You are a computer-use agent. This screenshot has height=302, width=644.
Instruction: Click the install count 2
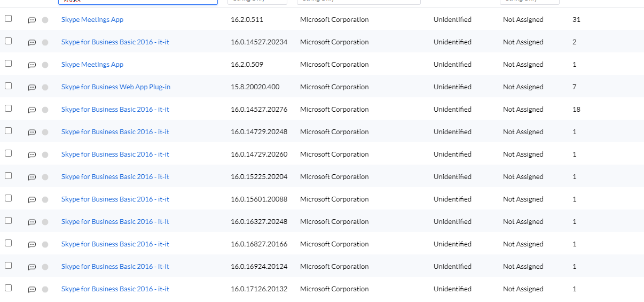575,42
